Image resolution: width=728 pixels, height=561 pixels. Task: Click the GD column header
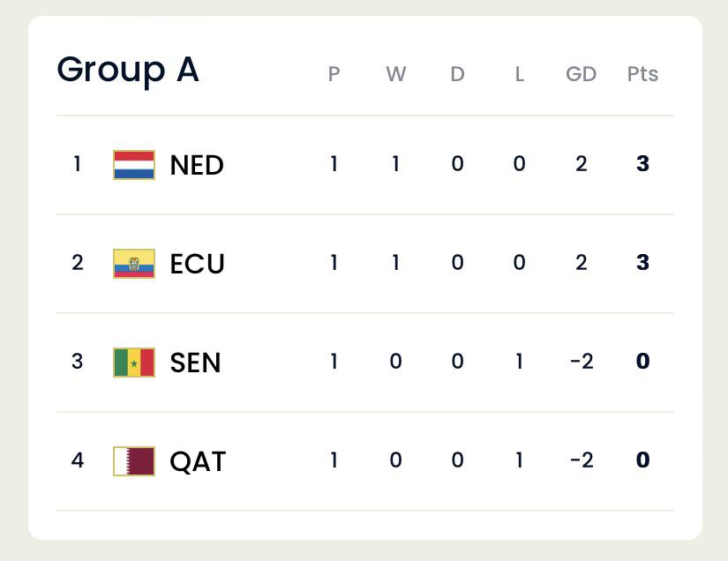click(x=581, y=74)
